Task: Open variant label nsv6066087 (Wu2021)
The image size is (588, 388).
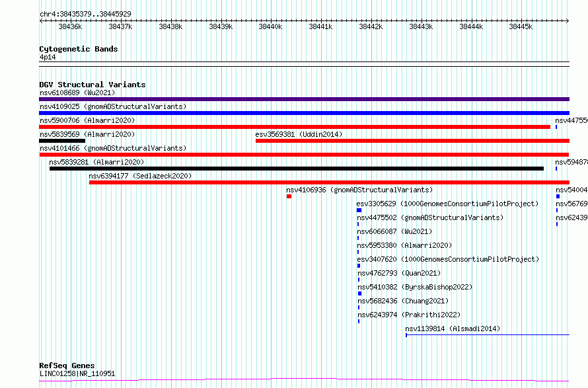Action: tap(394, 231)
